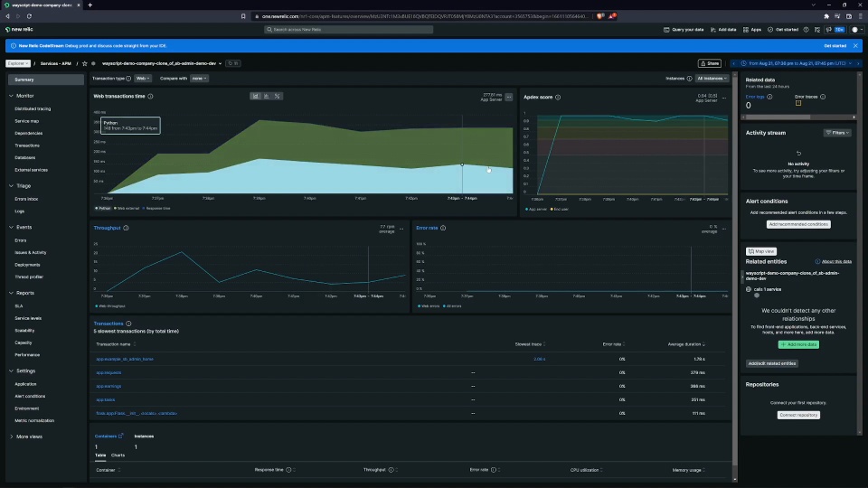Open the tags counter next to service name
The width and height of the screenshot is (868, 488).
[x=233, y=63]
